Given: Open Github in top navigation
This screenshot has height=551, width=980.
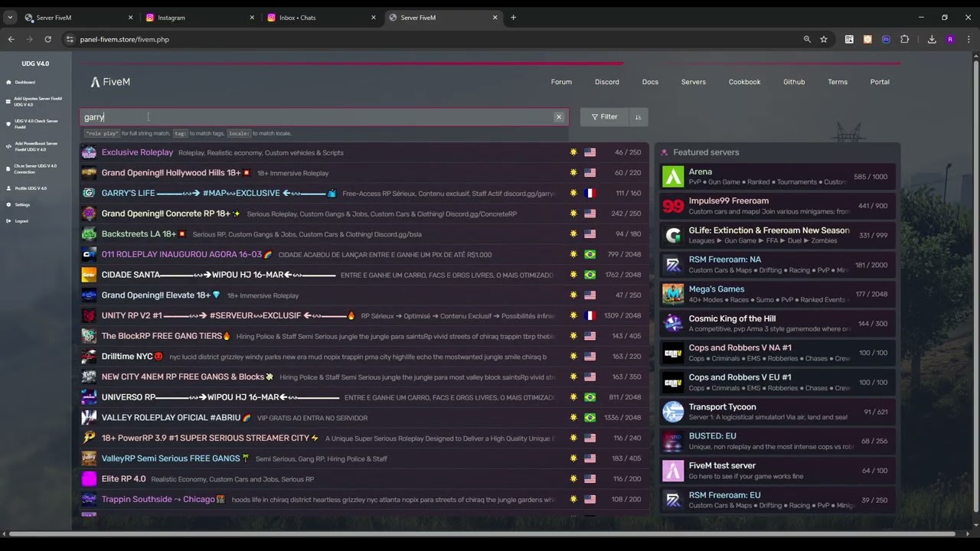Looking at the screenshot, I should click(x=794, y=82).
